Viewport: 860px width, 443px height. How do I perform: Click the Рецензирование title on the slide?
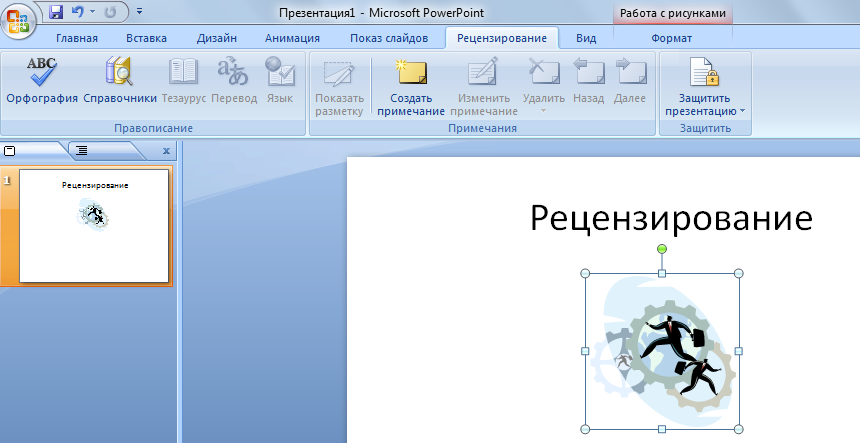click(671, 218)
